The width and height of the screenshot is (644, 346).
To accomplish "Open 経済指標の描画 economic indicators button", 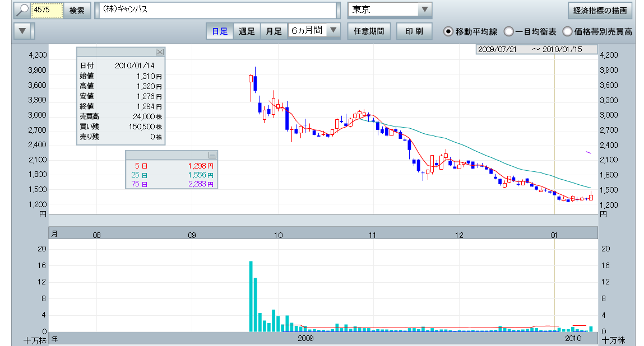I will coord(600,11).
